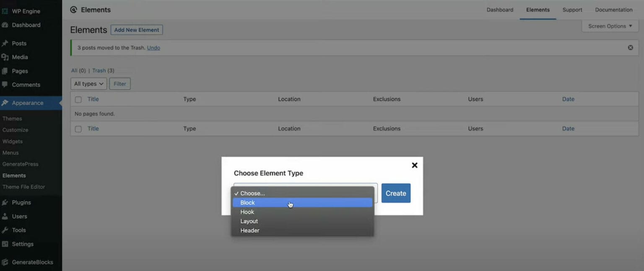Viewport: 644px width, 271px height.
Task: Click the Add New Element button
Action: coord(136,30)
